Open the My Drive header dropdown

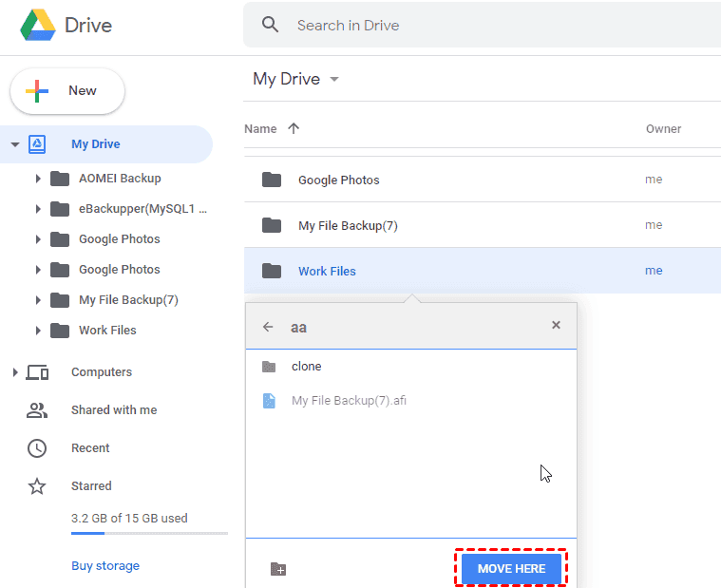(x=333, y=80)
